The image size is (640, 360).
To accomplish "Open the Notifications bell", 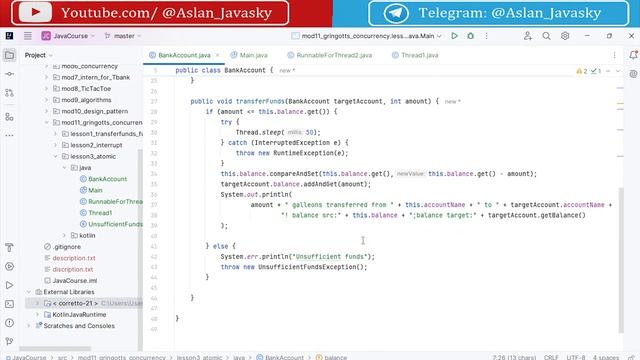I will click(633, 55).
